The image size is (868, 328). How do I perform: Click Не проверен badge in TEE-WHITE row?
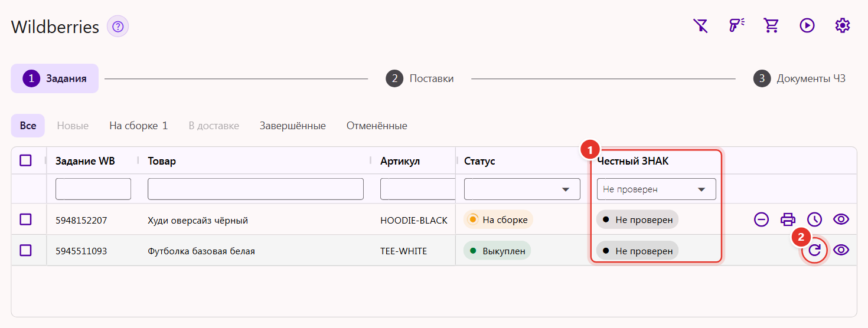(x=638, y=250)
